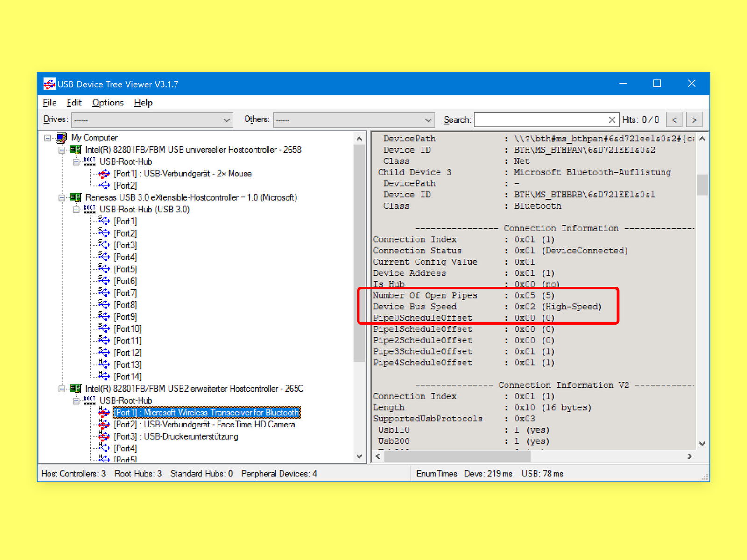Click the USB icon for FaceTime HD Camera
Screen dimensions: 747x560
coord(104,424)
